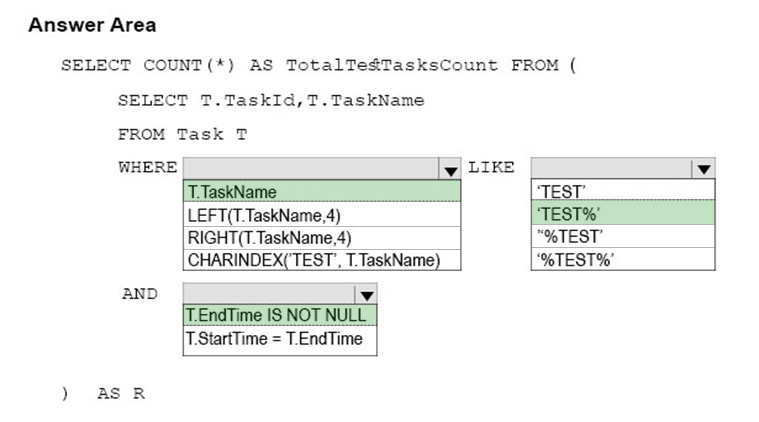
Task: Select the T.TaskName option
Action: (322, 192)
